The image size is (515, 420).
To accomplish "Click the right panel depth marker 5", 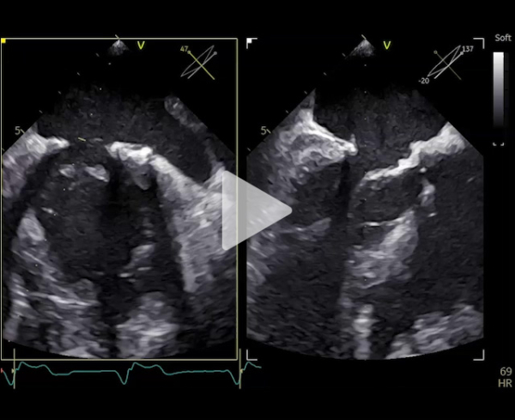I will coord(263,131).
